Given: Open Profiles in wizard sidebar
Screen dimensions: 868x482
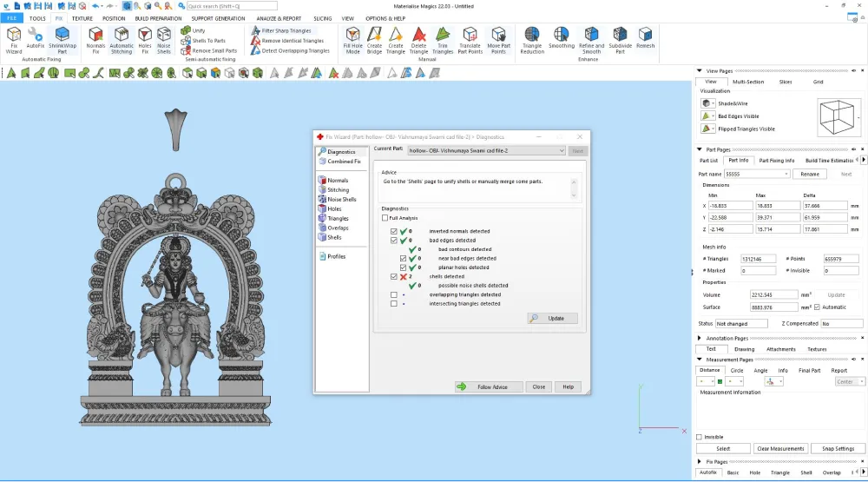Looking at the screenshot, I should (x=332, y=256).
